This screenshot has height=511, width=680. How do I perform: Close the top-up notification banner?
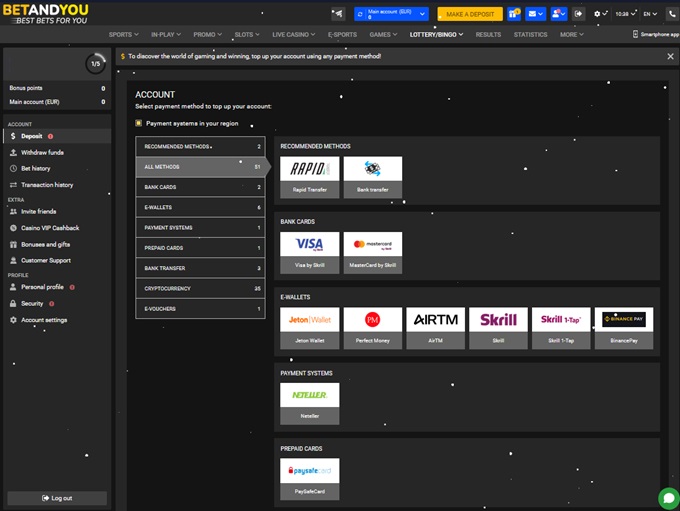coord(670,57)
